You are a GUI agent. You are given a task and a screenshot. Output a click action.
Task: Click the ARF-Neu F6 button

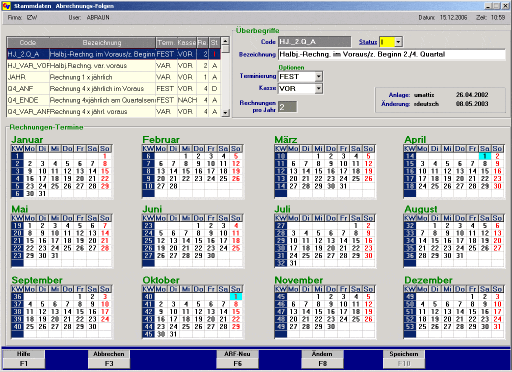237,359
